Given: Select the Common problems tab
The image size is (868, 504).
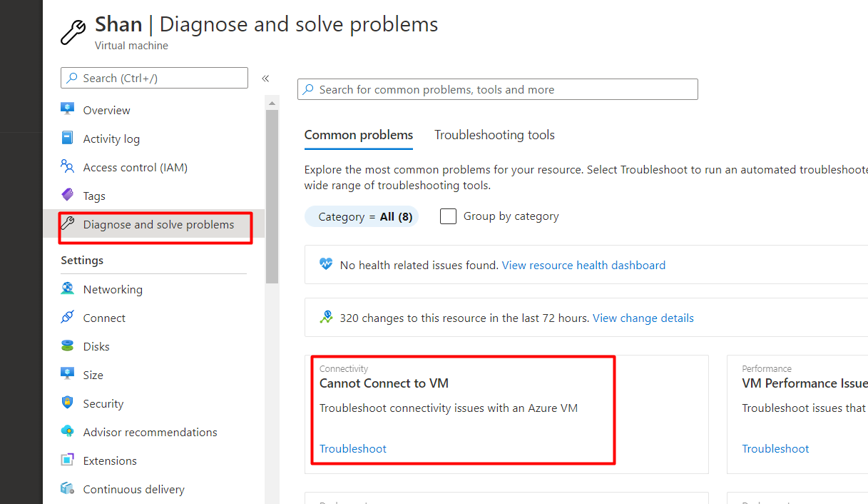Looking at the screenshot, I should point(359,135).
